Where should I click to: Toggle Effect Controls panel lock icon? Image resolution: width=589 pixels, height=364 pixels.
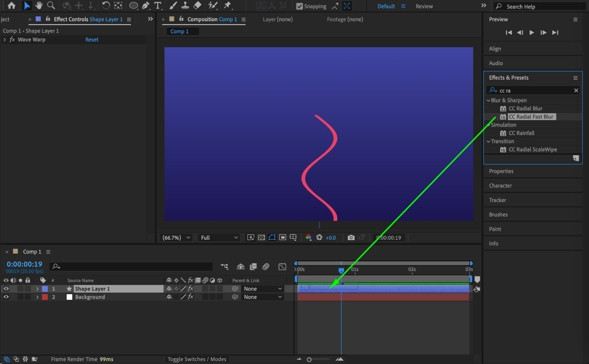pyautogui.click(x=48, y=19)
